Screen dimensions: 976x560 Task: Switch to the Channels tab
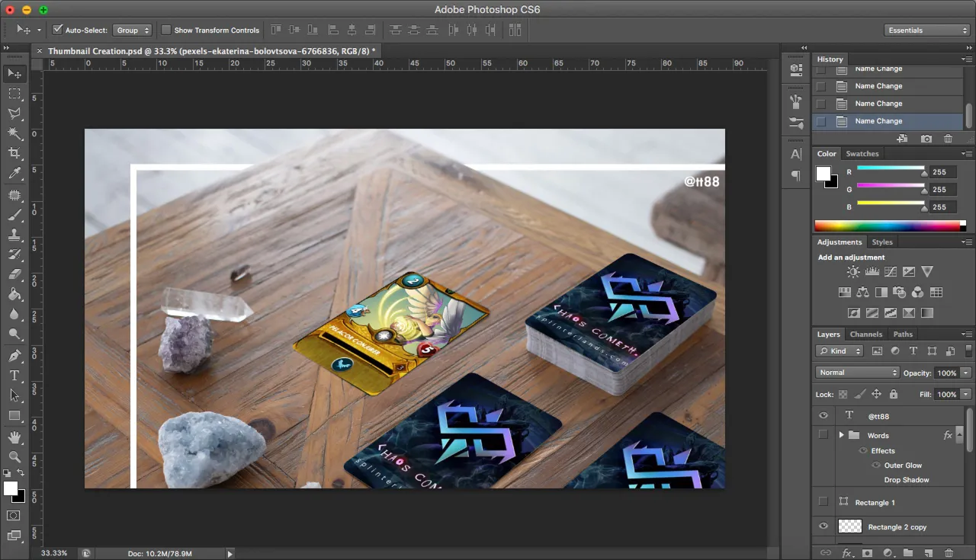click(865, 334)
